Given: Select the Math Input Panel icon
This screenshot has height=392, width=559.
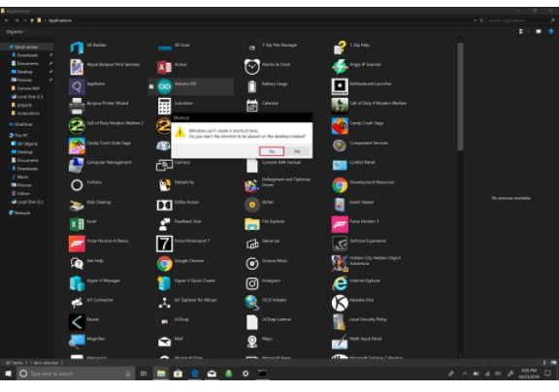Looking at the screenshot, I should pos(340,342).
